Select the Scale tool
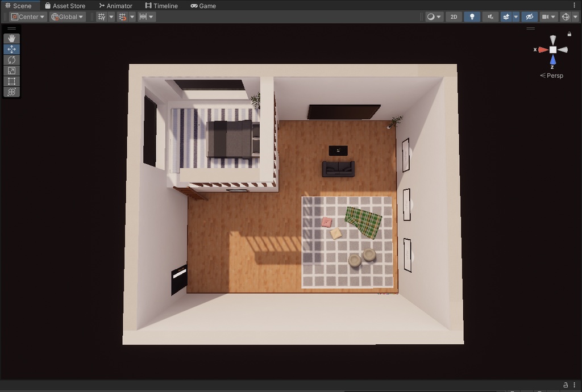 pos(11,70)
